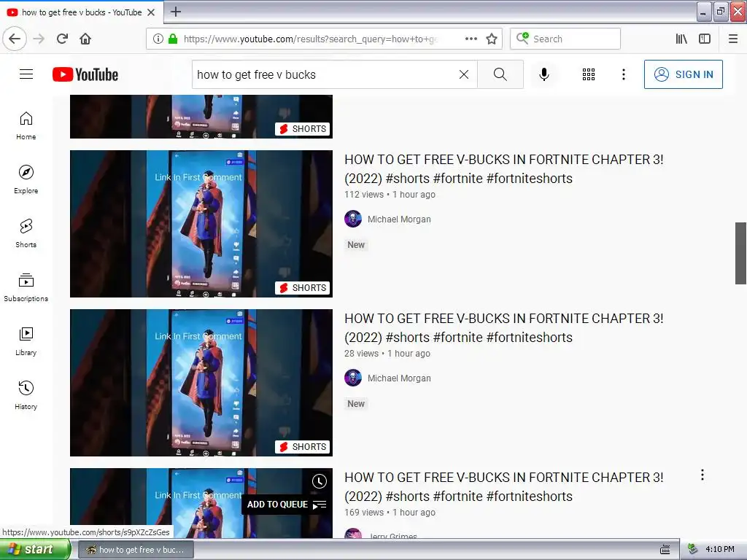Open page actions three-dot menu in address bar
This screenshot has width=747, height=560.
point(471,39)
